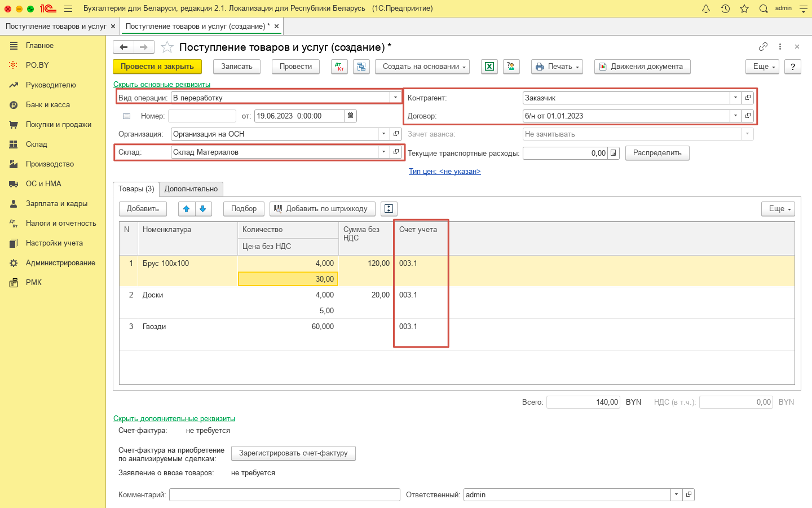The width and height of the screenshot is (812, 508).
Task: Click the green Excel export icon
Action: pyautogui.click(x=489, y=67)
